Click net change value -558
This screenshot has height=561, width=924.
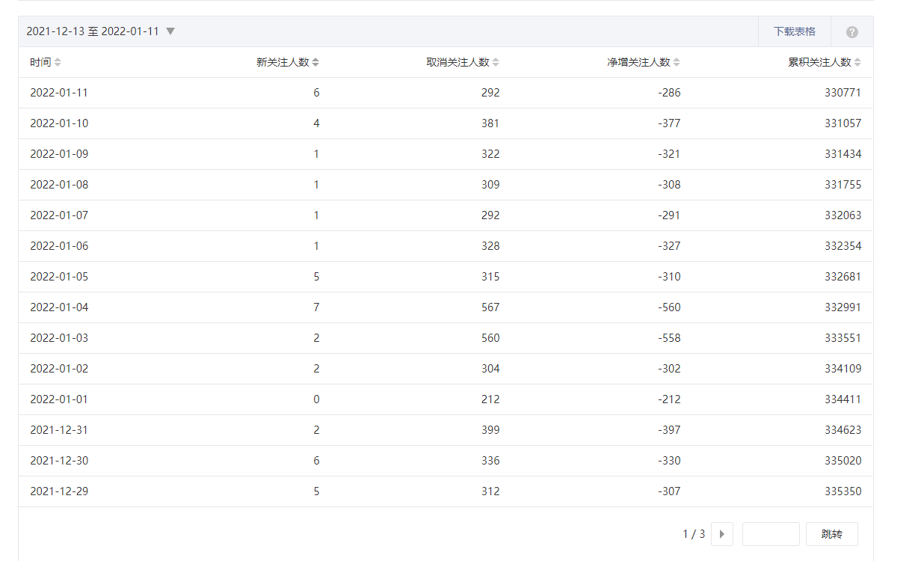[669, 338]
